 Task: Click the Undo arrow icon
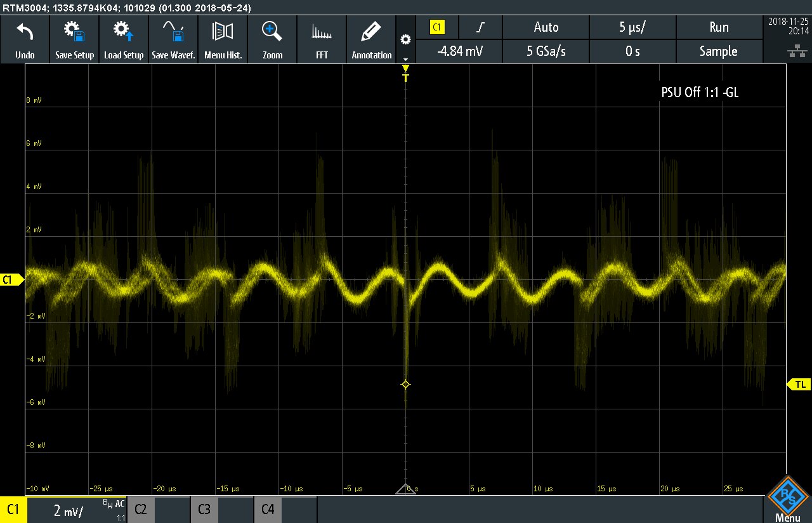click(x=25, y=32)
